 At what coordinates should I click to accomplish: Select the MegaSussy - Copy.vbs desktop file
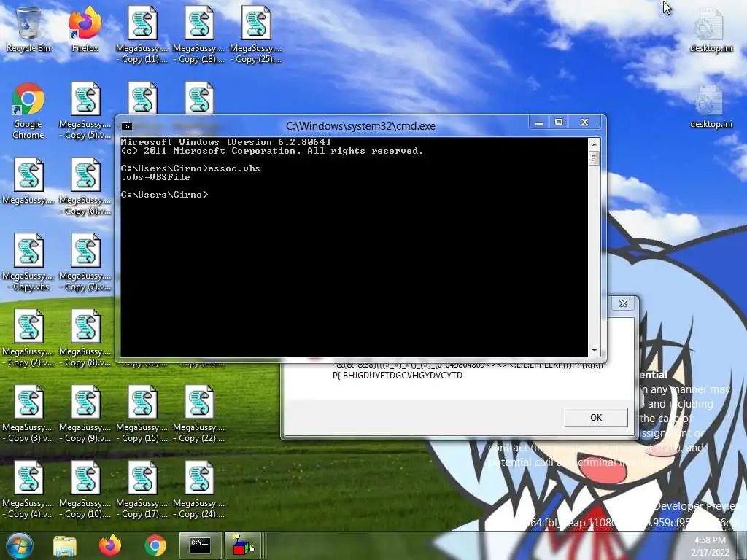[28, 262]
